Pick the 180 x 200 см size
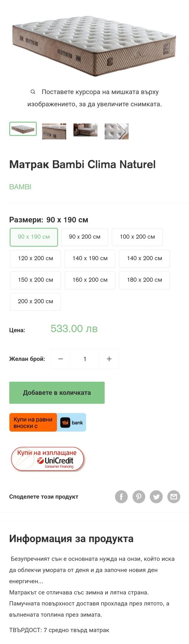 145,280
